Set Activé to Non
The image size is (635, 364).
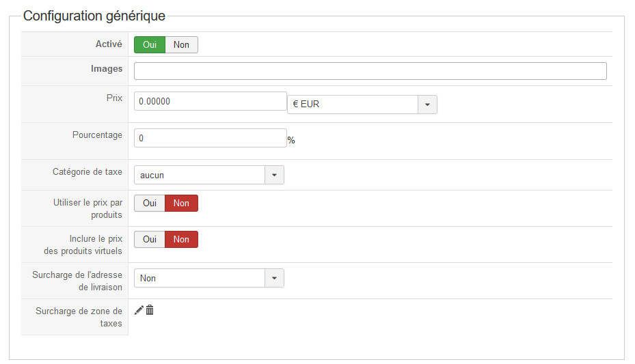coord(181,44)
